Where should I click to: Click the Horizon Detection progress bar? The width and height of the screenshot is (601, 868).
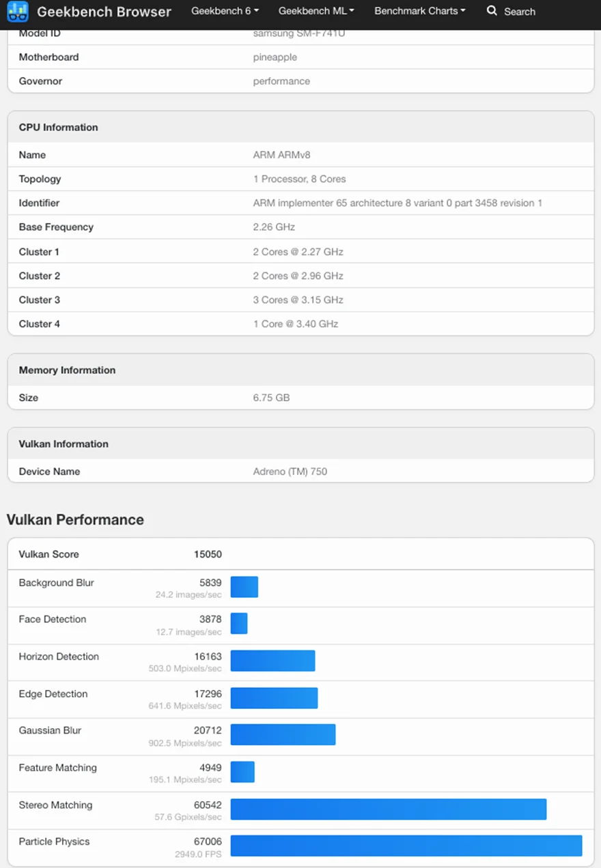(x=272, y=661)
